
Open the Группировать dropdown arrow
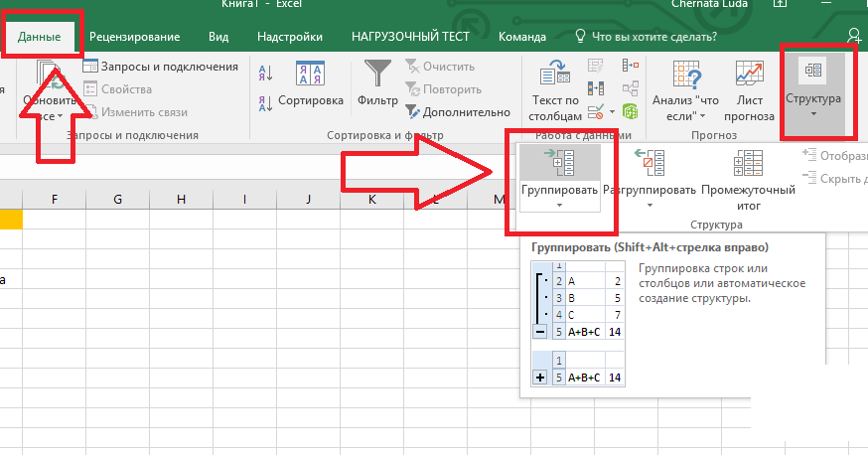[x=559, y=206]
